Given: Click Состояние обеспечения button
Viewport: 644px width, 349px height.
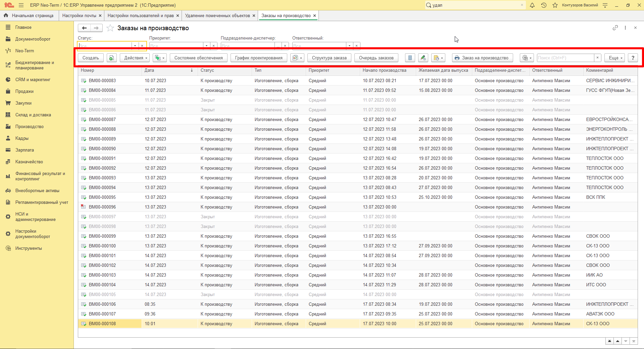Looking at the screenshot, I should [x=199, y=58].
